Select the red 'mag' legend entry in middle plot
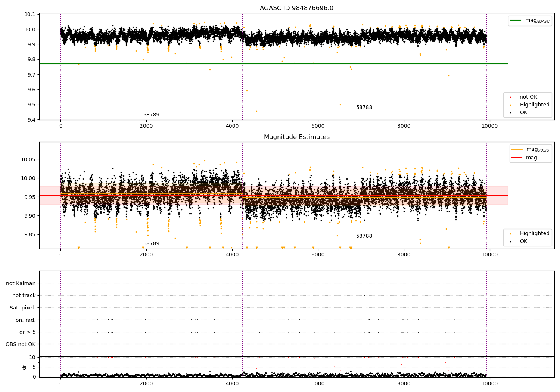560x392 pixels. click(517, 158)
